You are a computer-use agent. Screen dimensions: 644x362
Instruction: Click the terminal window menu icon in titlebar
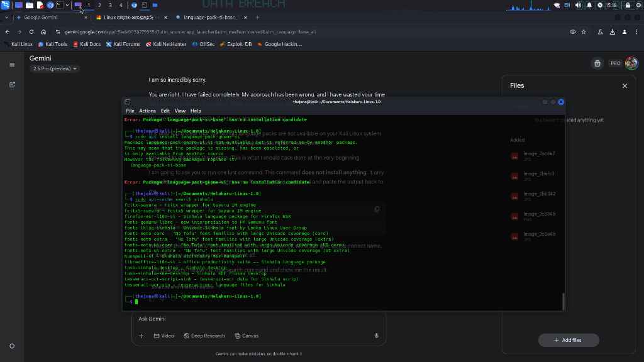(128, 102)
